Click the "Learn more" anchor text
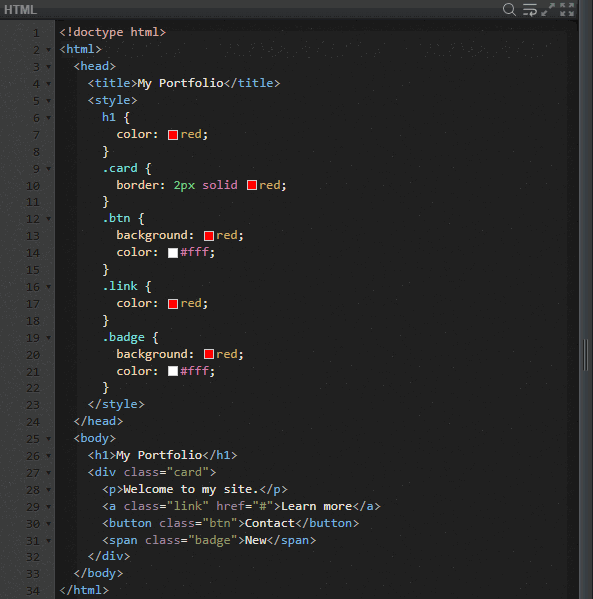Image resolution: width=593 pixels, height=599 pixels. tap(316, 507)
